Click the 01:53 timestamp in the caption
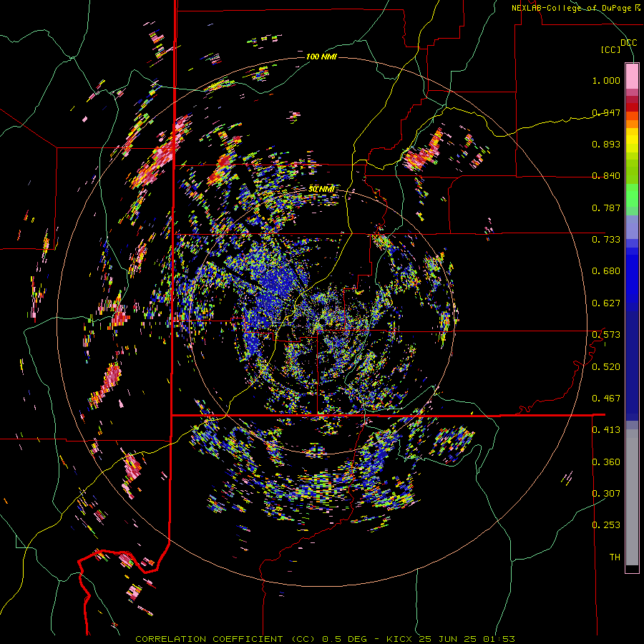The height and width of the screenshot is (644, 644). click(498, 639)
